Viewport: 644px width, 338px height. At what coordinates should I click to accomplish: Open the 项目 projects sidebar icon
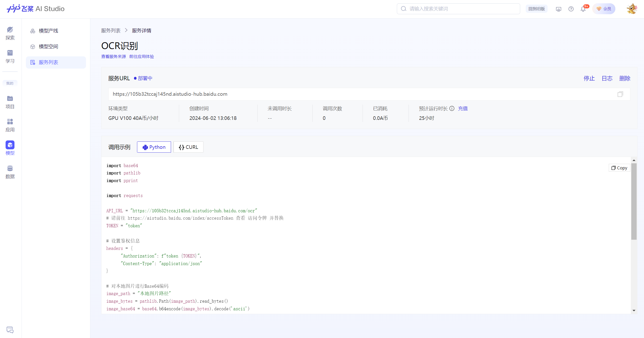[10, 102]
